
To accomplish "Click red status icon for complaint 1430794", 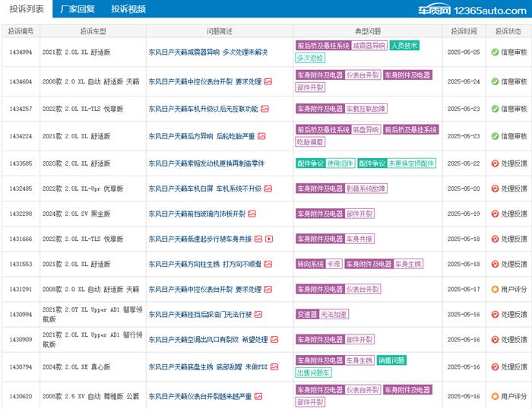I will pos(495,367).
